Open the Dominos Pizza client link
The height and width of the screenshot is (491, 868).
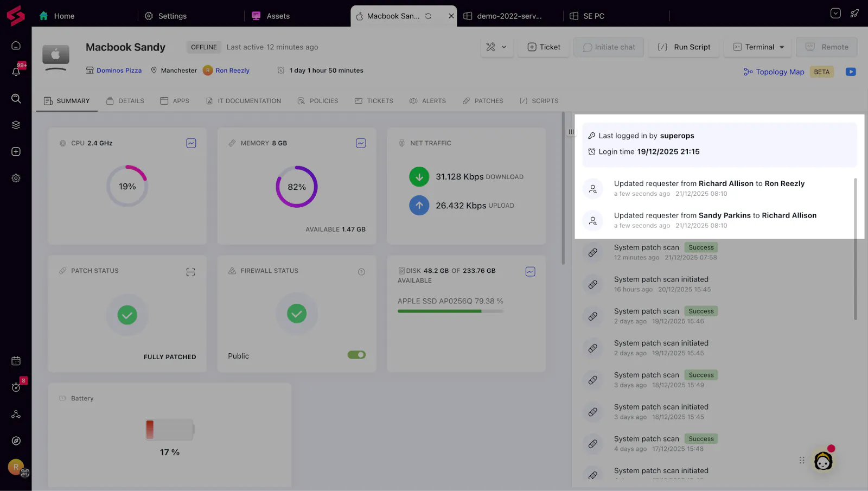119,71
